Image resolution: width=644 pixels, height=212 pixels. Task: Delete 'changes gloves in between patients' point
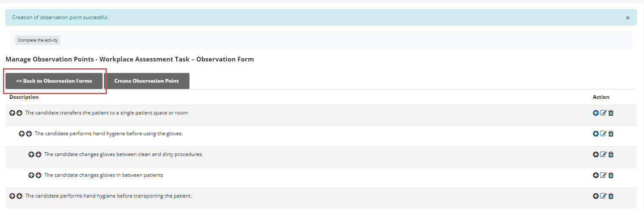coord(611,175)
